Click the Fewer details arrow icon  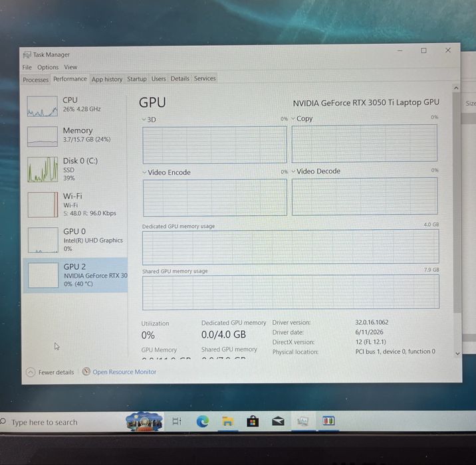click(31, 372)
